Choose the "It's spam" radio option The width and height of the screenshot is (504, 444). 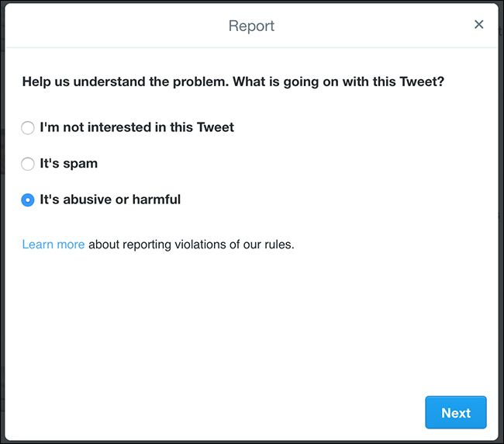click(28, 164)
